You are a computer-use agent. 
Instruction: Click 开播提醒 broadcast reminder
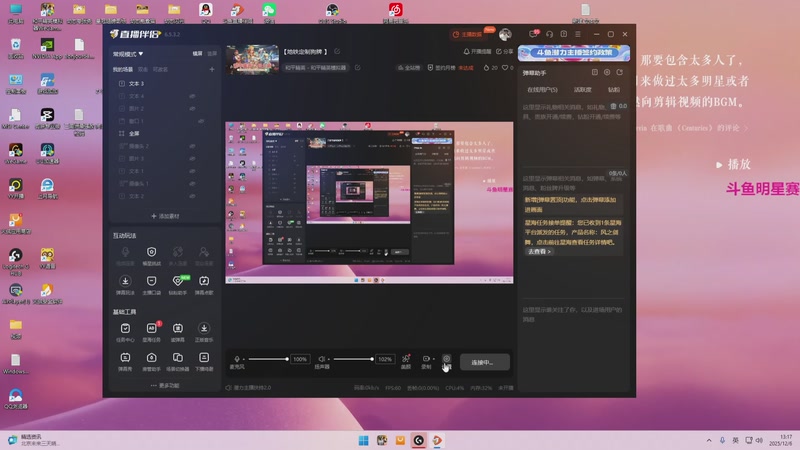pos(477,52)
